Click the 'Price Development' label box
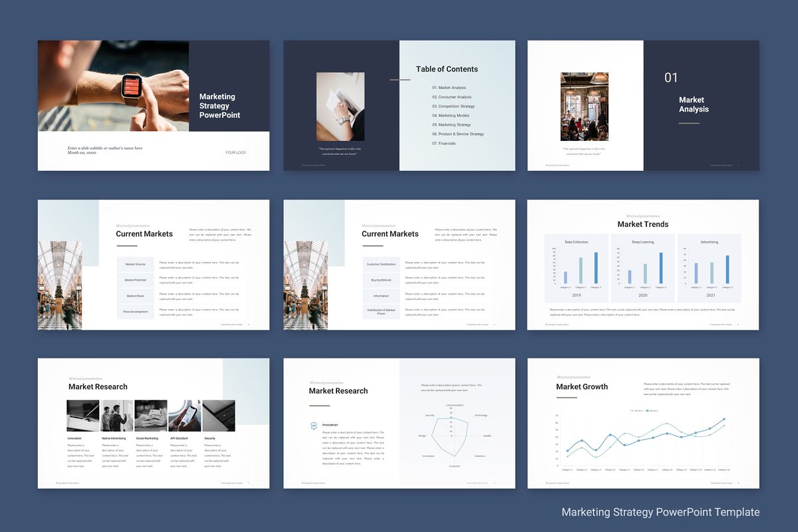The width and height of the screenshot is (798, 532). 136,311
